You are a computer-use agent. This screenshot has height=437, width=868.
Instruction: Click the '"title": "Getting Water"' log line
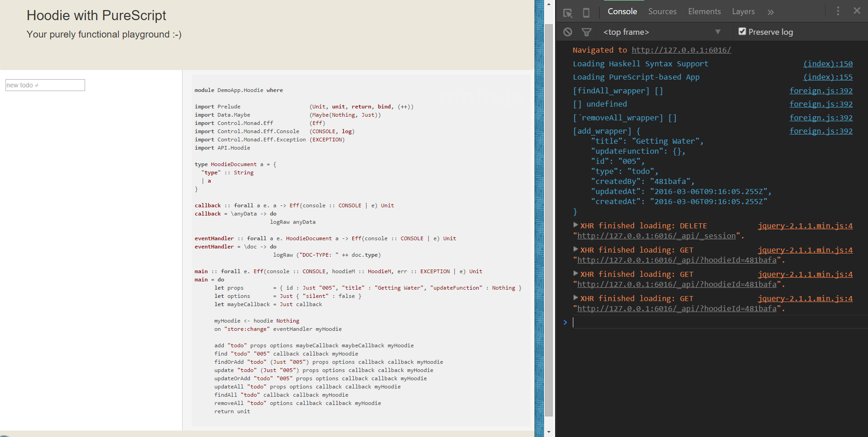click(647, 141)
